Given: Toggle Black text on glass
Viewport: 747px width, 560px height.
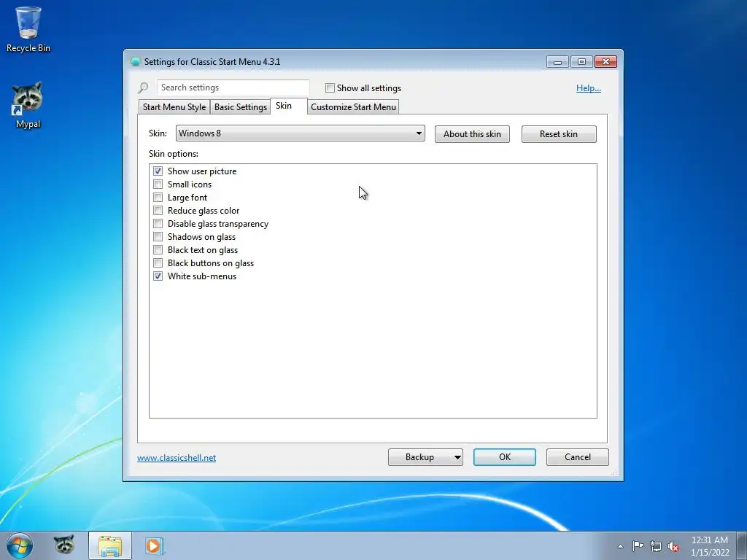Looking at the screenshot, I should (x=158, y=250).
